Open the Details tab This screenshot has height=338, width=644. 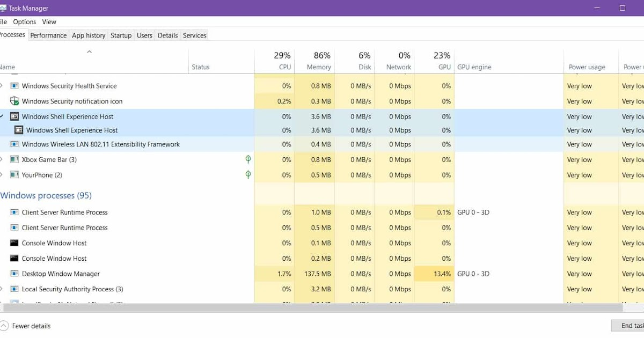click(x=167, y=35)
